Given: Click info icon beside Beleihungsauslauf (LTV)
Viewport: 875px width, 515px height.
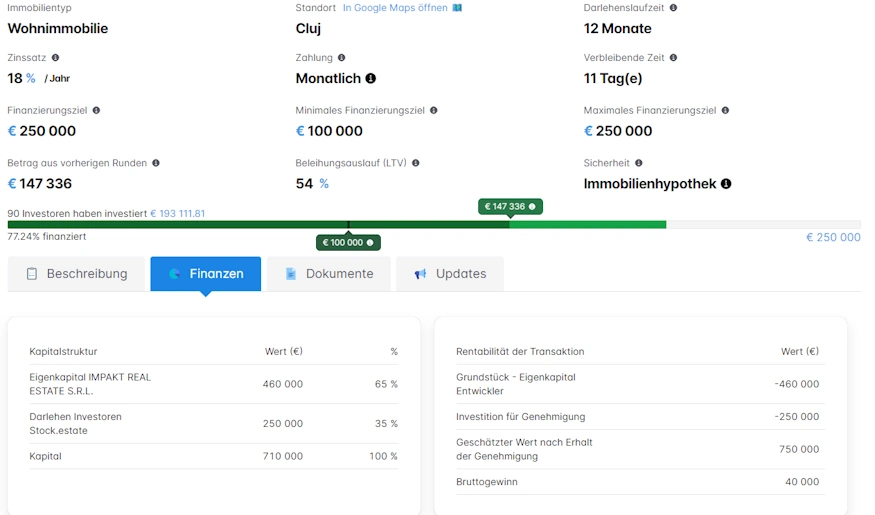Looking at the screenshot, I should pyautogui.click(x=415, y=163).
